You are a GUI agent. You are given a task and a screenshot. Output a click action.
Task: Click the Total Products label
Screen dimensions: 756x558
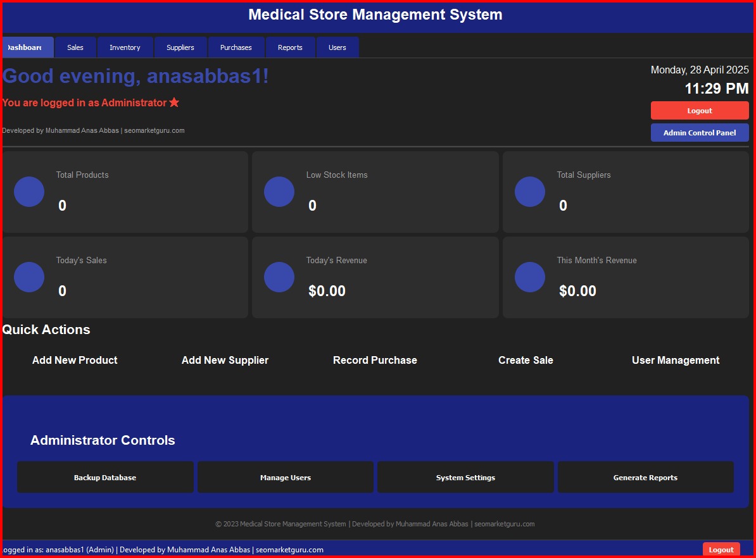82,175
